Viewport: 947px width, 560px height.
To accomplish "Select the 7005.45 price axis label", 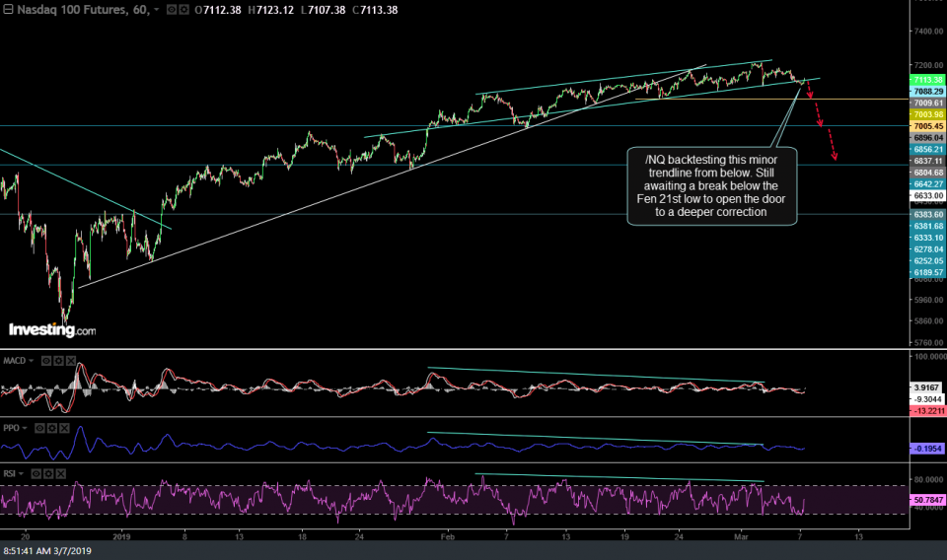I will point(927,126).
